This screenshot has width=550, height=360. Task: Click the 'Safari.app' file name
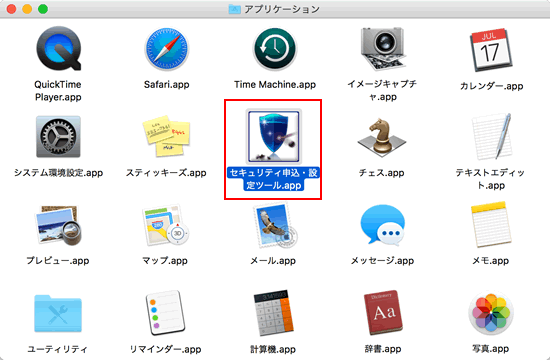(167, 85)
